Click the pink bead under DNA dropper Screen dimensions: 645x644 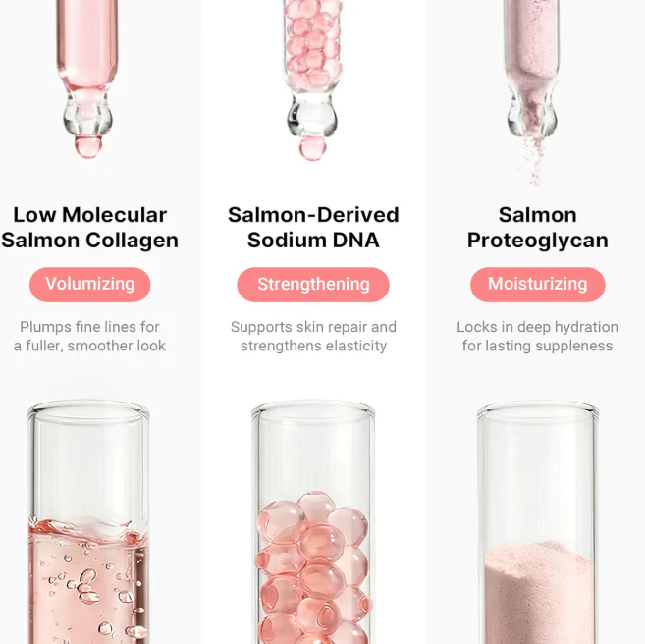[x=312, y=148]
